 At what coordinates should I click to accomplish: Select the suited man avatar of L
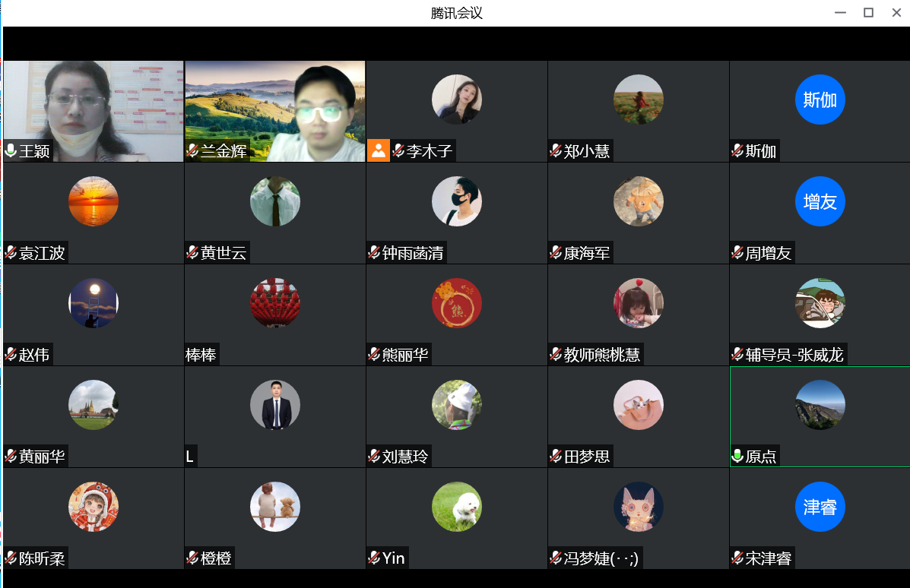tap(275, 405)
